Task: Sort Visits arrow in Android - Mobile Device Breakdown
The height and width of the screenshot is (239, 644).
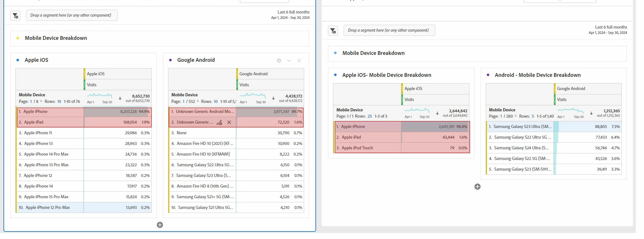Action: [x=591, y=113]
